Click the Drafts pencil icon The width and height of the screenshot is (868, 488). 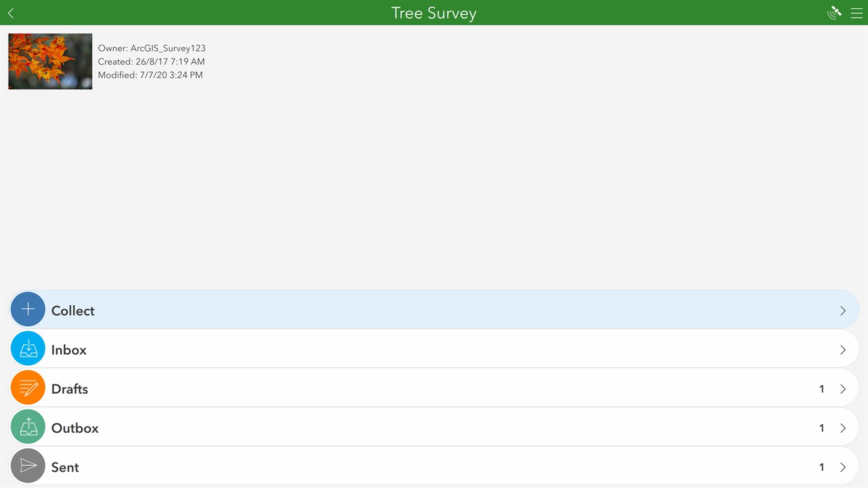[27, 388]
